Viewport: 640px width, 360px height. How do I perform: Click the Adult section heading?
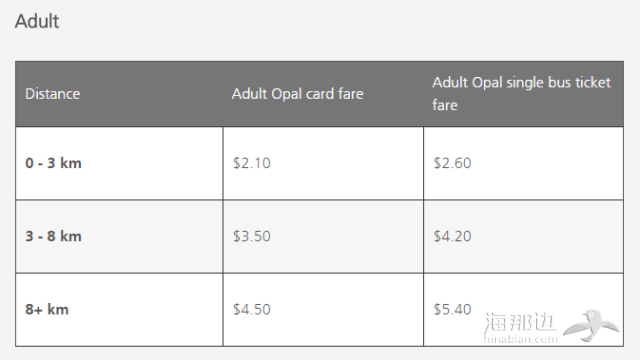37,21
